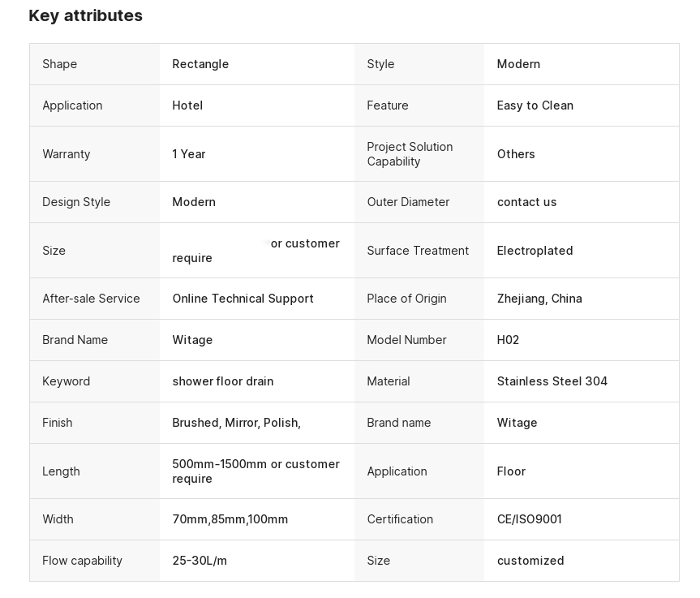The width and height of the screenshot is (700, 598).
Task: Click the Easy to Clean feature
Action: click(x=535, y=105)
